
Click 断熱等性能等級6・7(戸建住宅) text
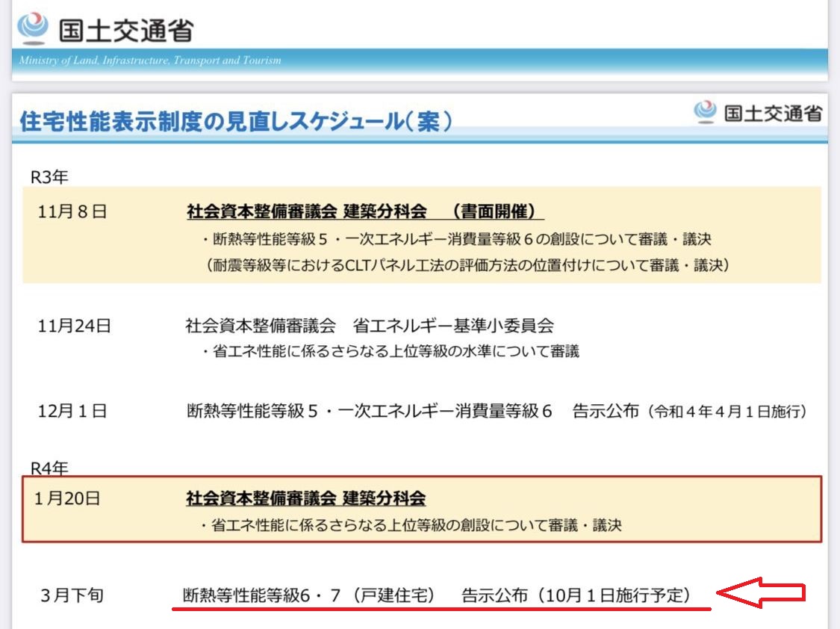pos(308,595)
